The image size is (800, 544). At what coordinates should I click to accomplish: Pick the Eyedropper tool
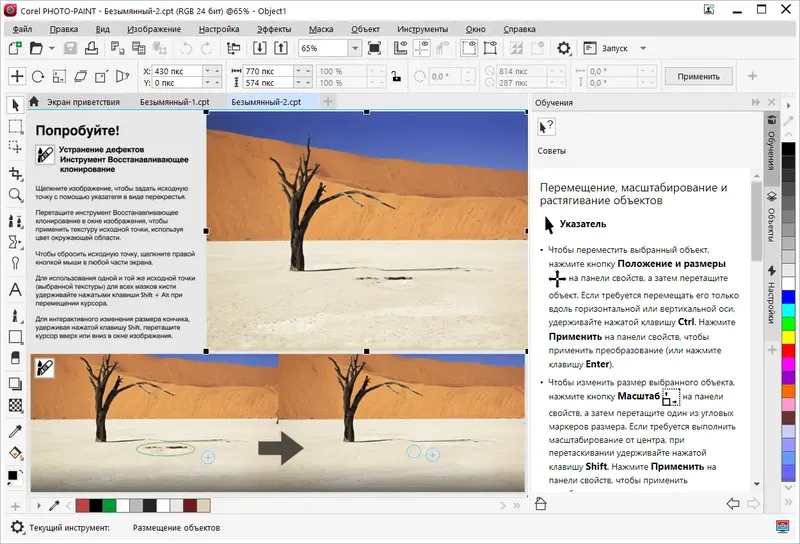15,430
